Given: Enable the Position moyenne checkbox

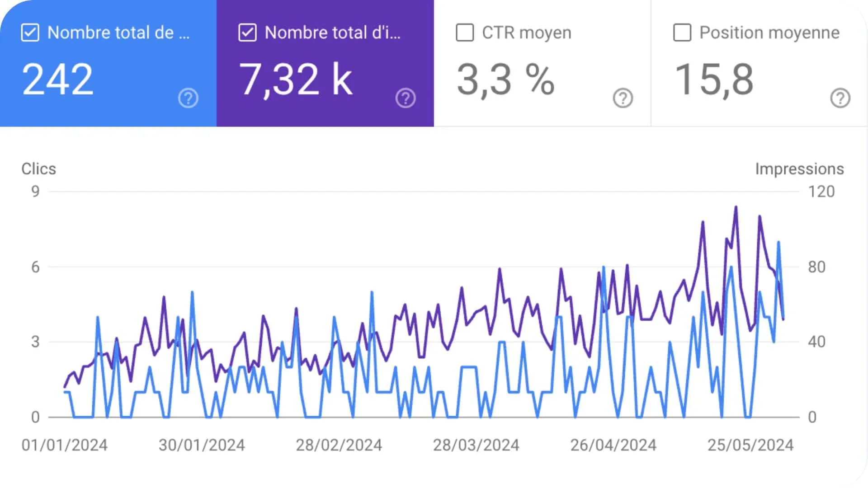Looking at the screenshot, I should point(682,33).
